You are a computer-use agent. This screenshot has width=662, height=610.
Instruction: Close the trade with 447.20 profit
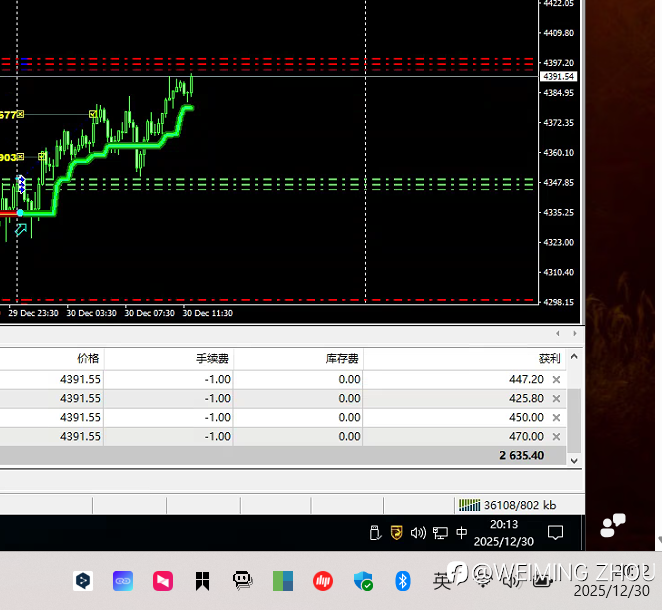point(557,380)
